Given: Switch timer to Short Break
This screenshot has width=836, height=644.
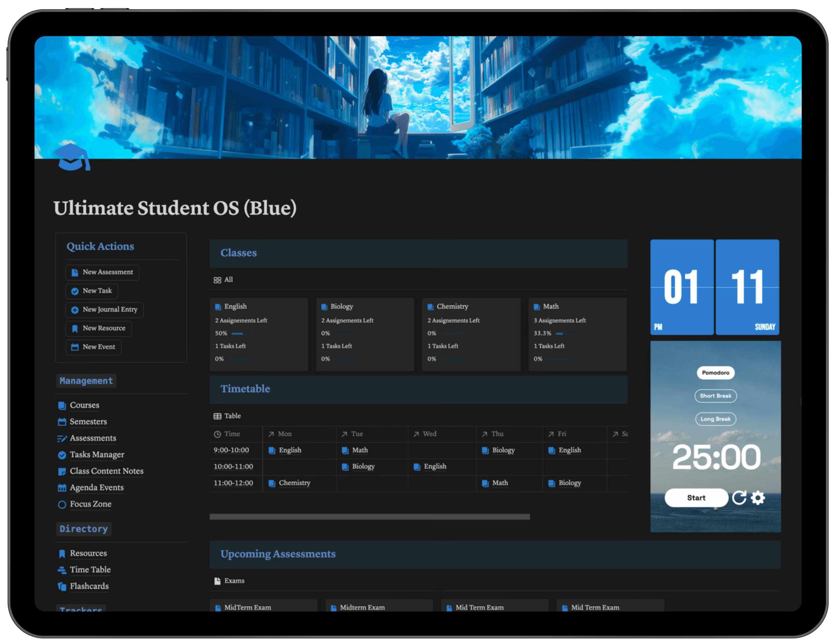Looking at the screenshot, I should [715, 396].
